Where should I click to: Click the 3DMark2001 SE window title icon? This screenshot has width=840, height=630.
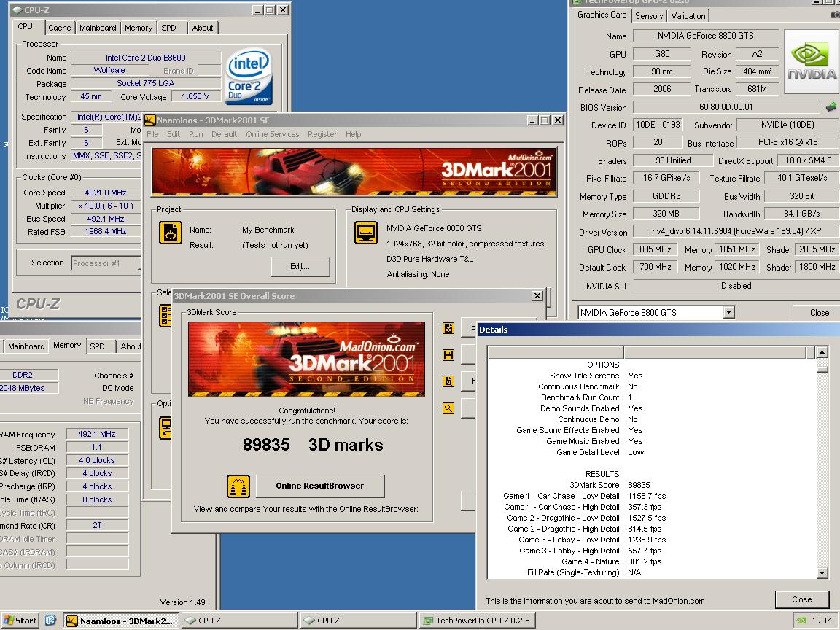click(150, 120)
